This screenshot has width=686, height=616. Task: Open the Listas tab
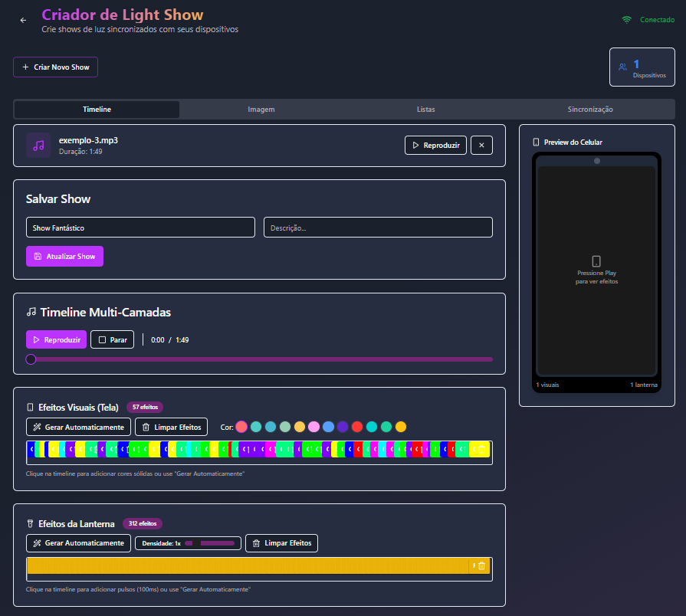pyautogui.click(x=425, y=110)
